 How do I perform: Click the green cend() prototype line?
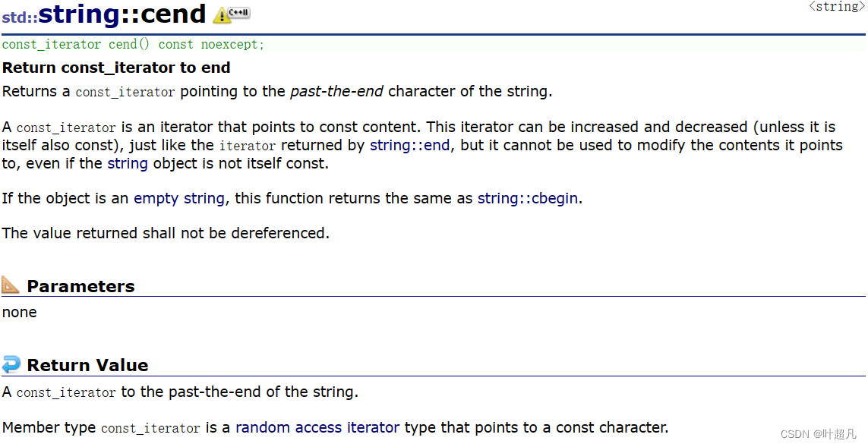tap(133, 45)
